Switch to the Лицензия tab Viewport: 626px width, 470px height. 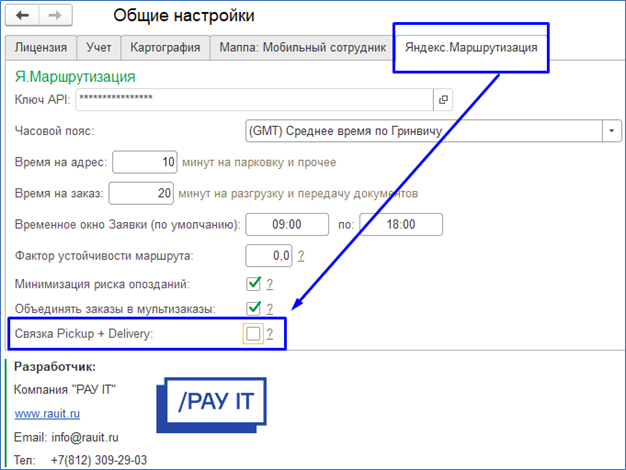pyautogui.click(x=41, y=48)
